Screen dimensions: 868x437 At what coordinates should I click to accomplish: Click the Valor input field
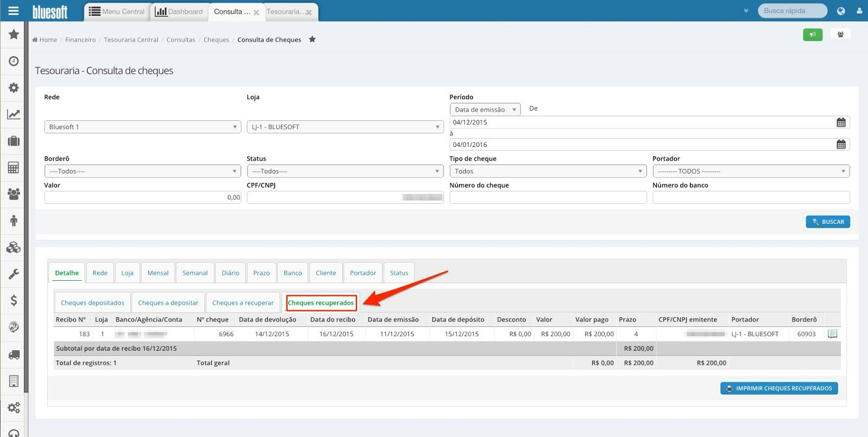(143, 197)
